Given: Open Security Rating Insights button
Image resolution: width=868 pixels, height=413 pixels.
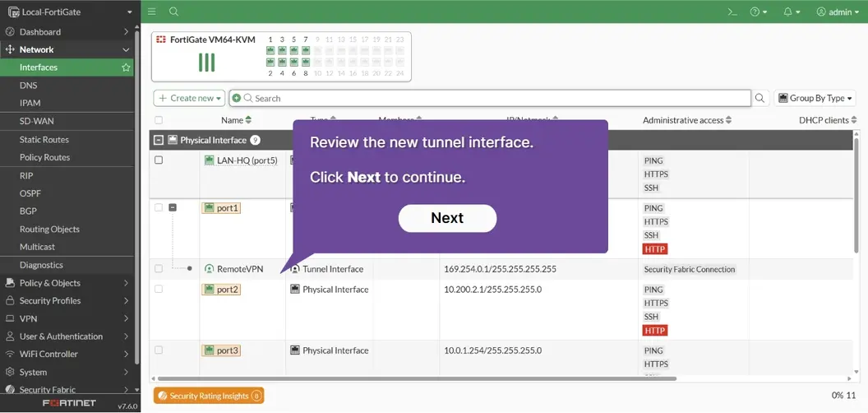Looking at the screenshot, I should pos(209,396).
